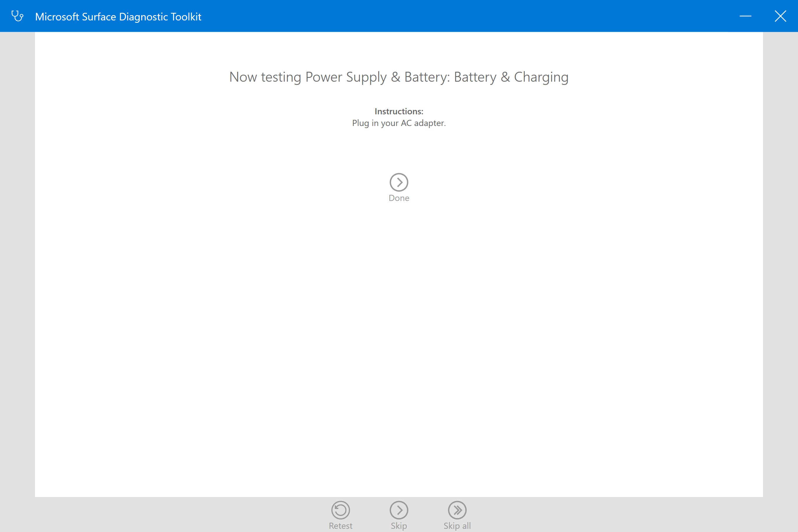Screen dimensions: 798x532
Task: Click the Skip single-chevron circle icon
Action: point(399,510)
